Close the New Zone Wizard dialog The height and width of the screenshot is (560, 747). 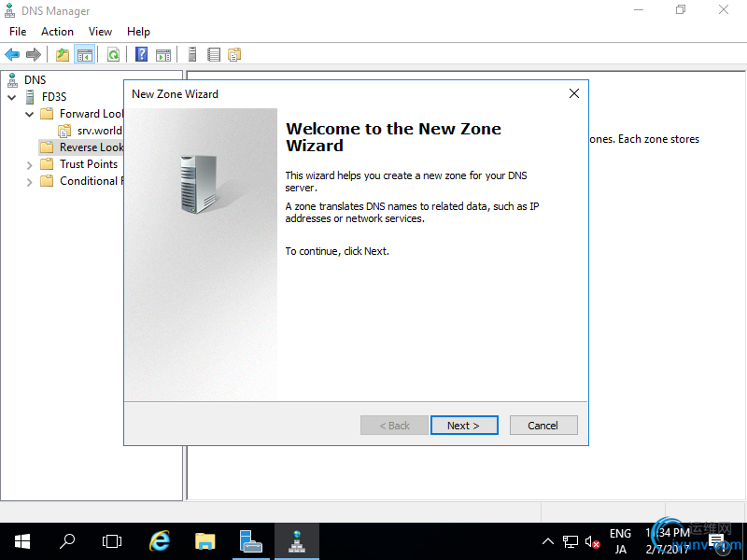point(574,93)
